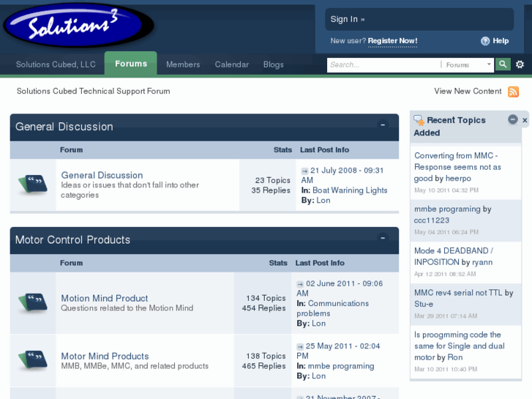Collapse Recent Topics Added block with minus icon
The height and width of the screenshot is (399, 532).
[513, 119]
